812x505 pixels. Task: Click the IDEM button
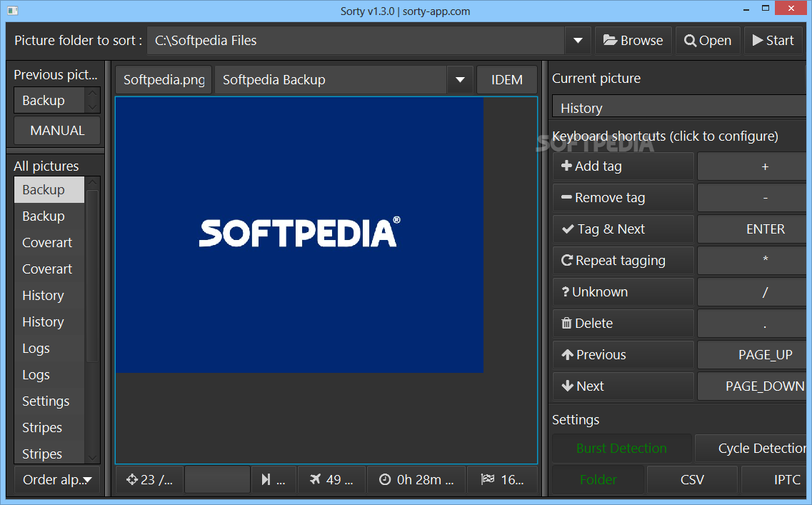(506, 80)
